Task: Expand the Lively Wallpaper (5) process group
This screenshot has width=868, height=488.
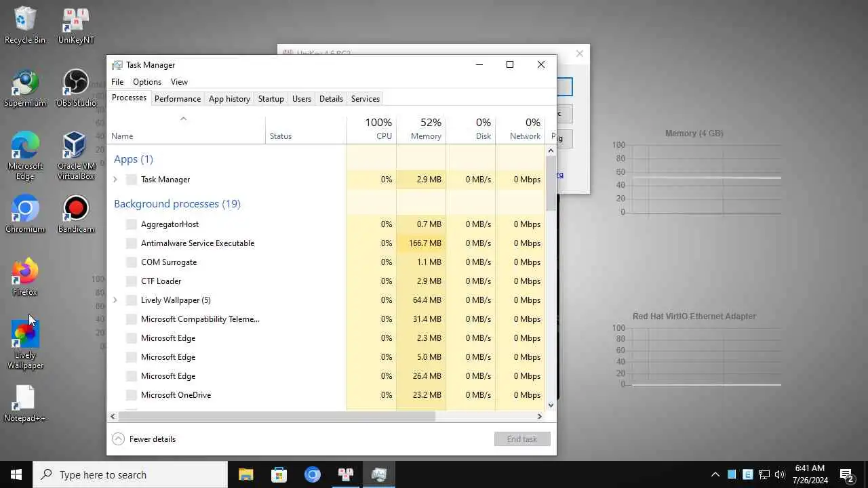Action: [x=115, y=300]
